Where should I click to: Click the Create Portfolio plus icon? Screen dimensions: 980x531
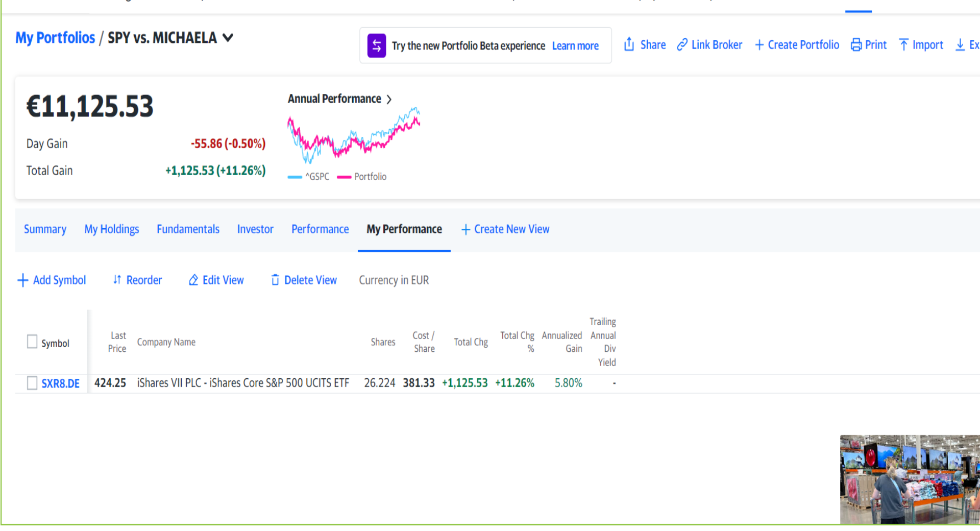(759, 45)
